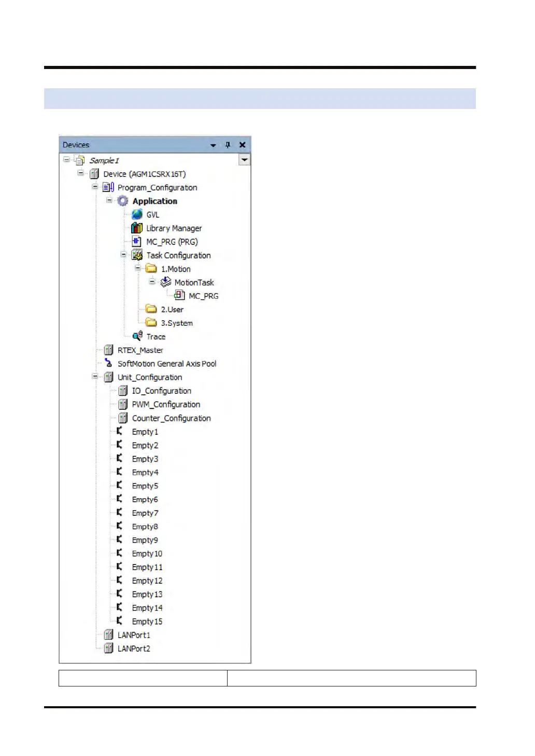Click the Task Configuration icon
535x756 pixels.
(x=137, y=255)
